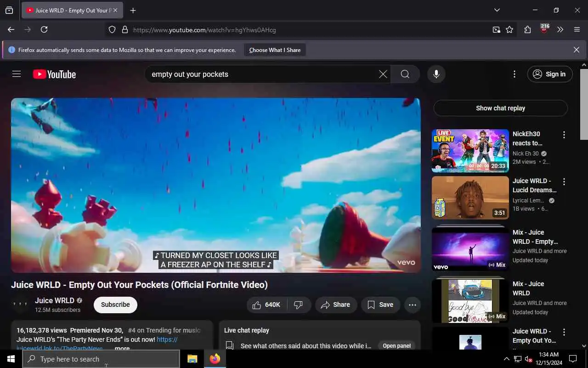Image resolution: width=588 pixels, height=368 pixels.
Task: Show more toolbar tools chevron
Action: tap(560, 29)
